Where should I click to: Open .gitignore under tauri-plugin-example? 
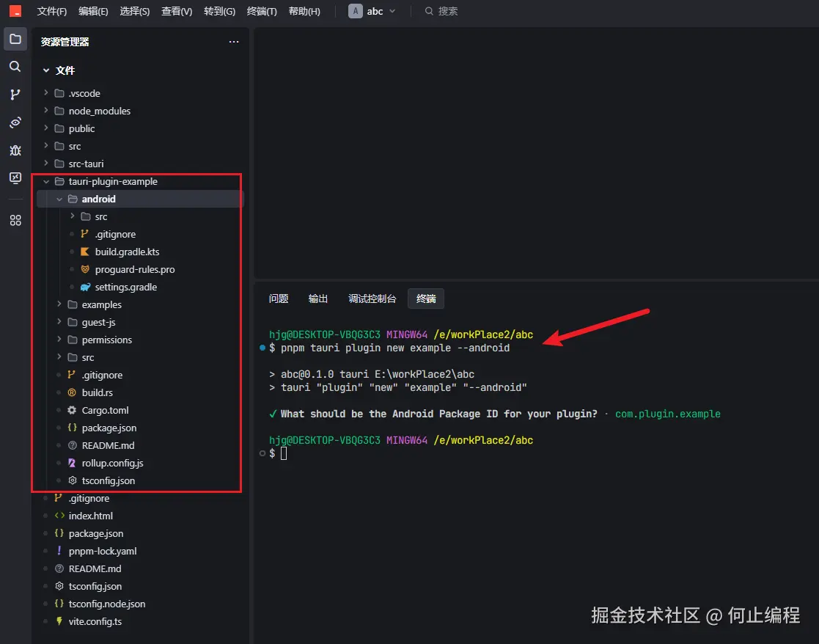tap(103, 375)
